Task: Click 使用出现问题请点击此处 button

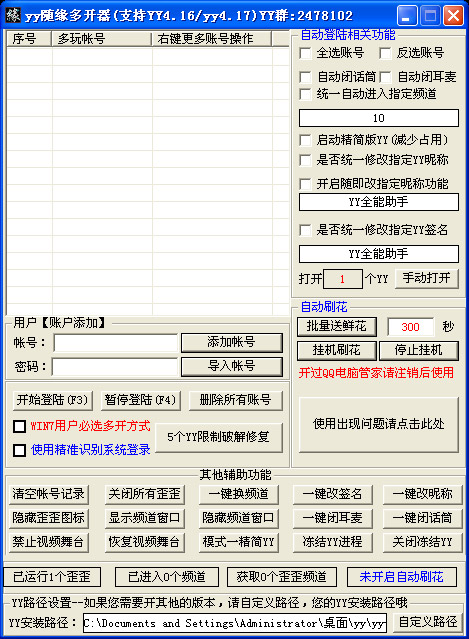Action: (379, 425)
